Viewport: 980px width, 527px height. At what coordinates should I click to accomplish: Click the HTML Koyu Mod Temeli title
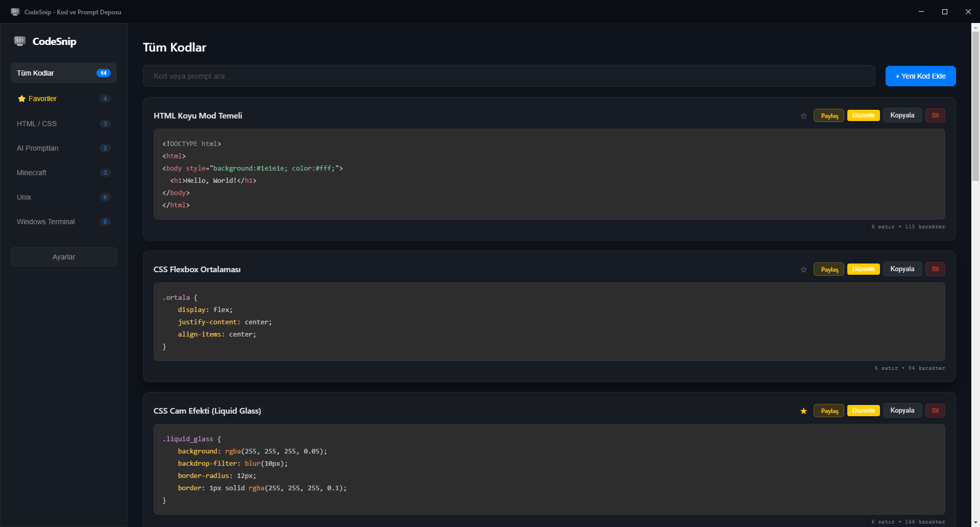198,116
